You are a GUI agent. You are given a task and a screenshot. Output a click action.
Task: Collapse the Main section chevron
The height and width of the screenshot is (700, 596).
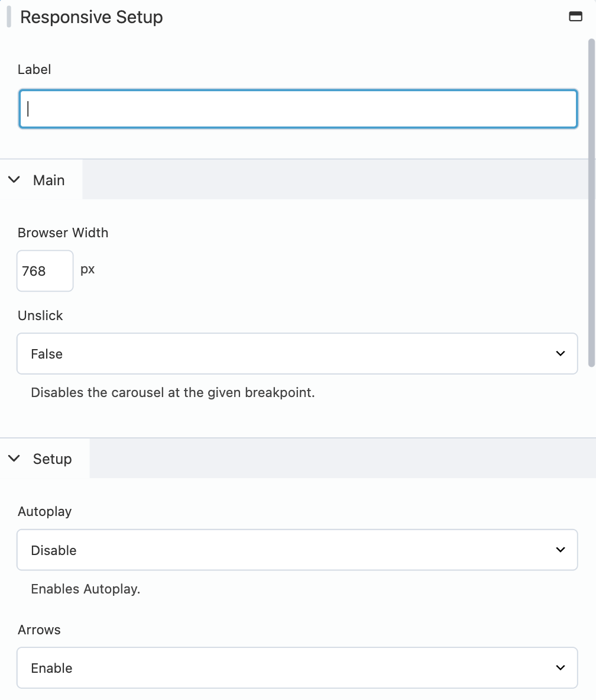14,179
